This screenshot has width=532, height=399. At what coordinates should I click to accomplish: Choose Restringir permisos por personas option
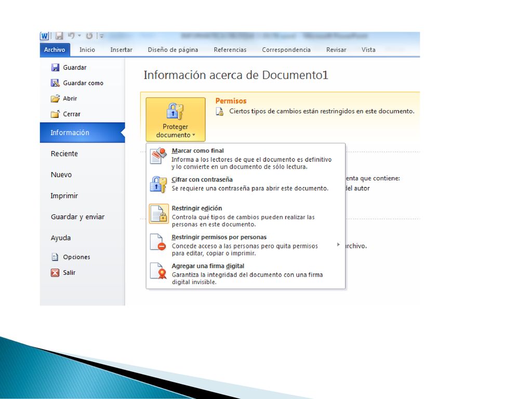pyautogui.click(x=246, y=245)
